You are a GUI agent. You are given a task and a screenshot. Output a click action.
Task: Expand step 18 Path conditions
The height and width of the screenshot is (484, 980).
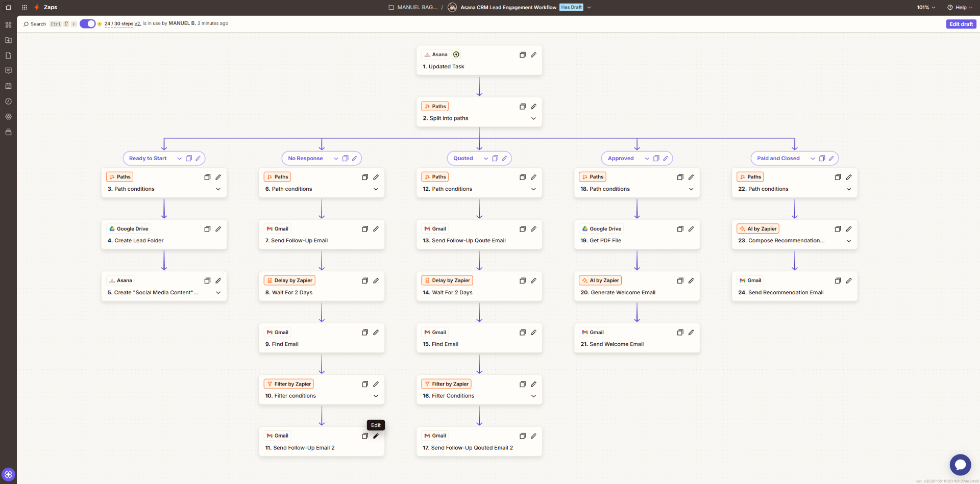(691, 189)
